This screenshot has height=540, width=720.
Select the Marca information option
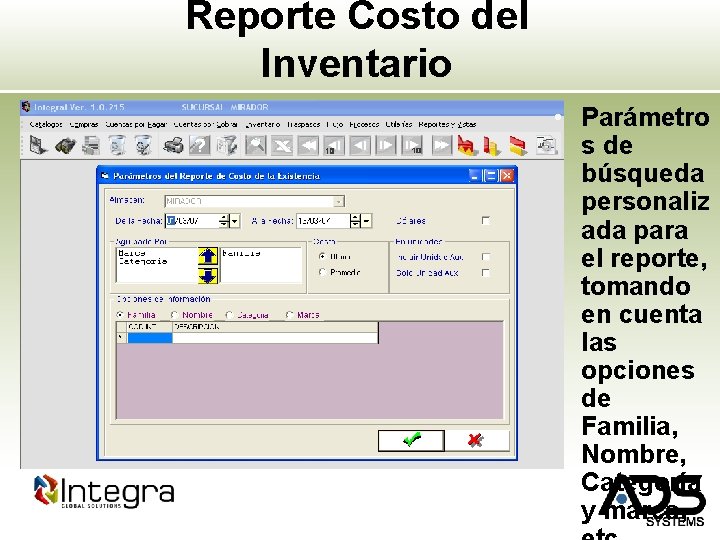(289, 315)
